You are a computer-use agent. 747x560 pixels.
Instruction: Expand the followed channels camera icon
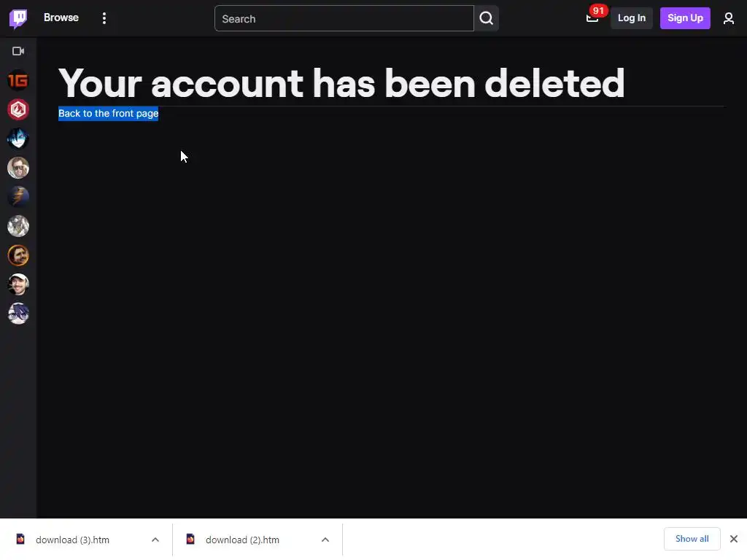(x=18, y=51)
